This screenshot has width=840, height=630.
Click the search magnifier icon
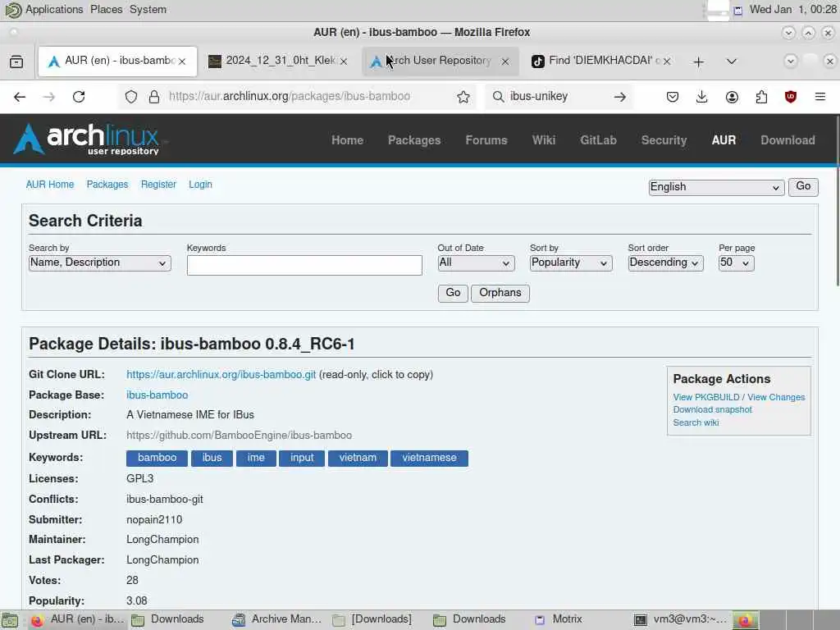coord(498,97)
